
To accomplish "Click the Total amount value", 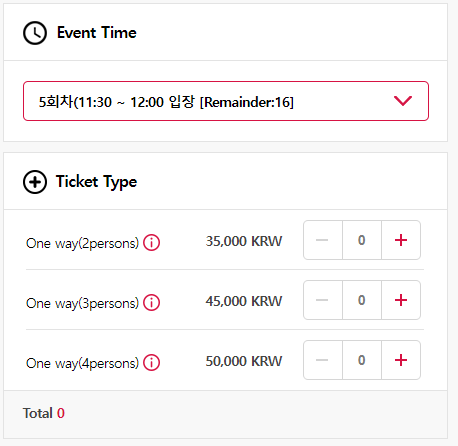I will [61, 413].
